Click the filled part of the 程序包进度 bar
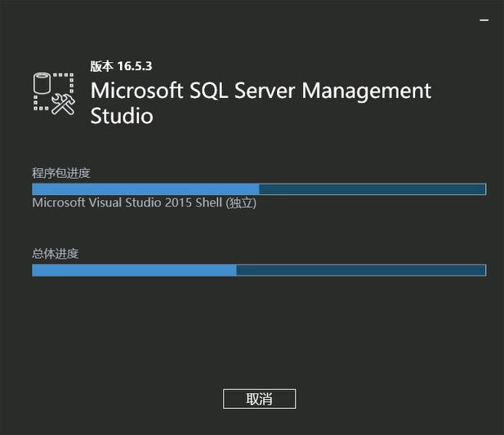This screenshot has width=504, height=435. click(x=145, y=189)
